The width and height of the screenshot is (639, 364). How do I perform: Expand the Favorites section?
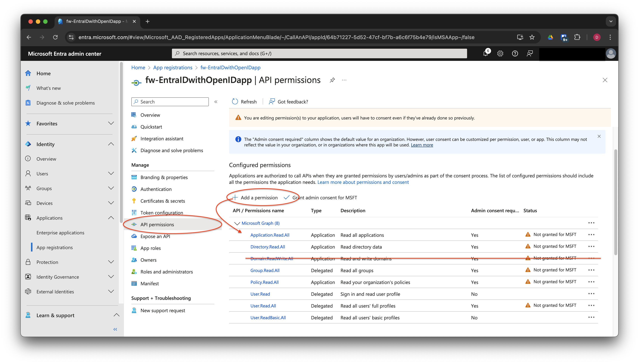click(111, 123)
